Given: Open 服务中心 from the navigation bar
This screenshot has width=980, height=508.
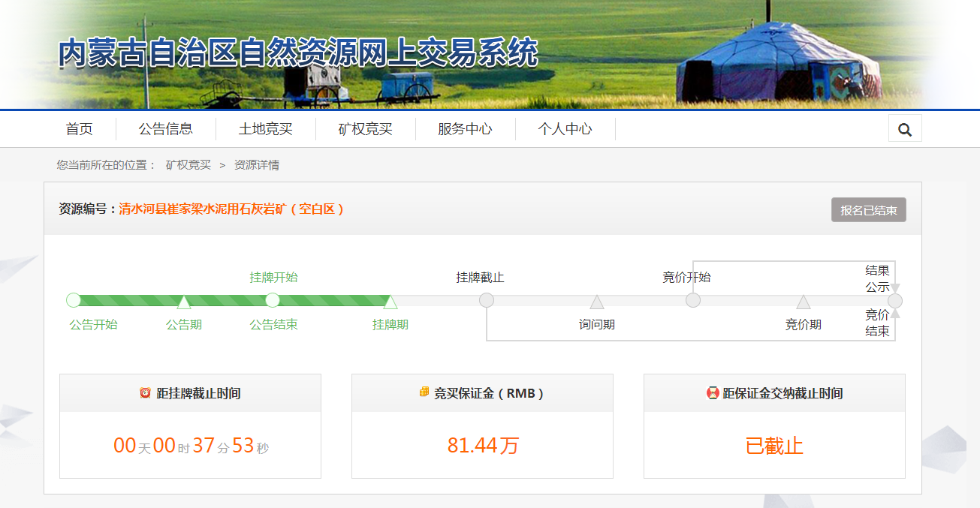Looking at the screenshot, I should [465, 129].
